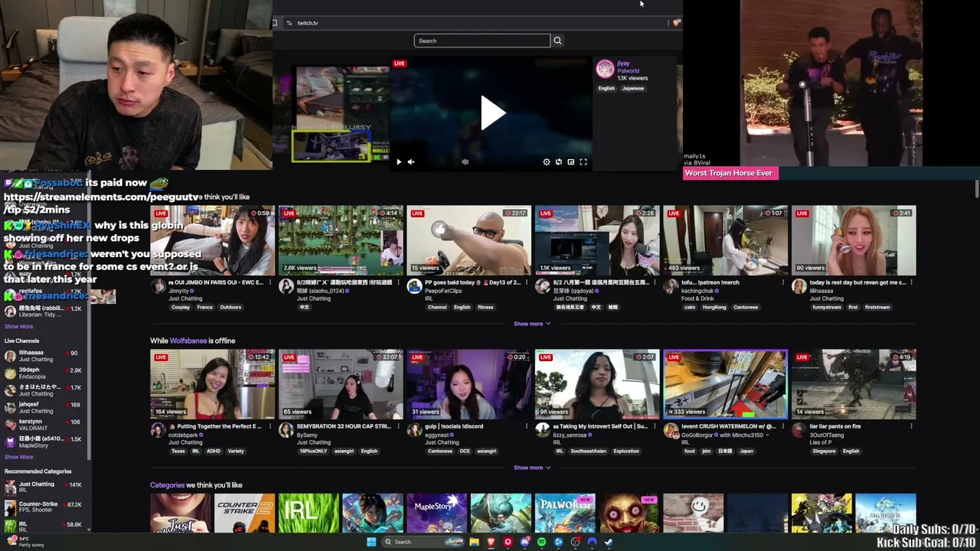Open OBS Studio from the taskbar
The image size is (980, 551).
575,542
